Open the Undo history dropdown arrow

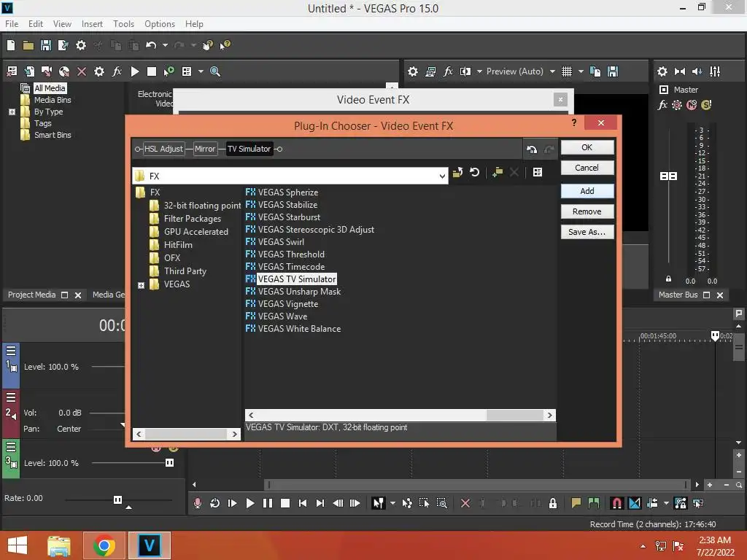(x=165, y=45)
